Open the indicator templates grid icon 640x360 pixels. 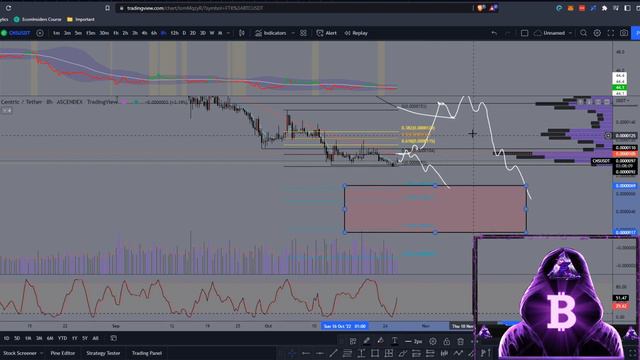pyautogui.click(x=303, y=33)
